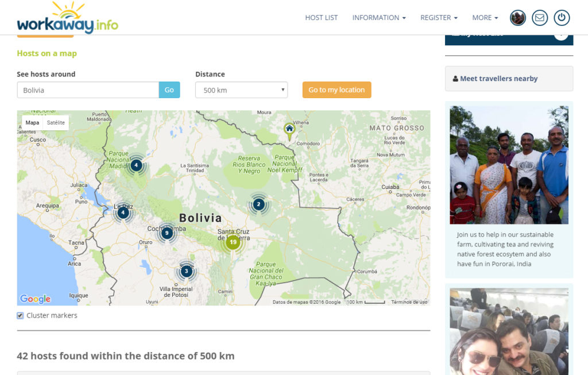Click the Go to my location button
Viewport: 588px width, 375px height.
[x=336, y=90]
